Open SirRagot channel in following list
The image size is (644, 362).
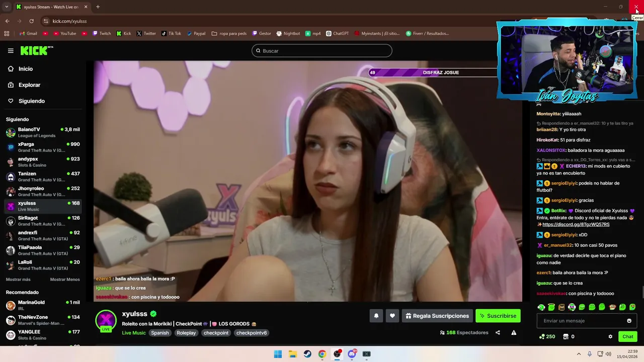43,221
